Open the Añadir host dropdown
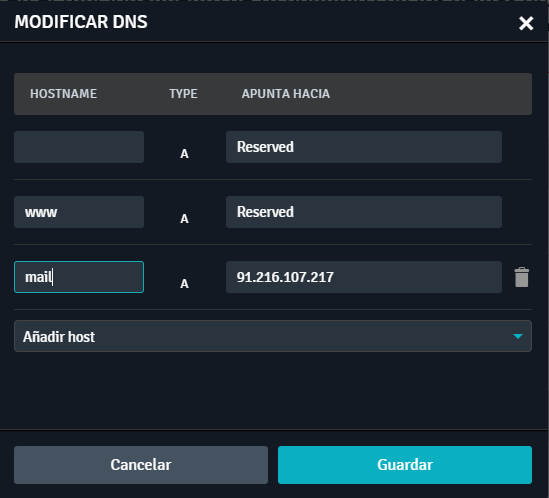 (x=273, y=336)
